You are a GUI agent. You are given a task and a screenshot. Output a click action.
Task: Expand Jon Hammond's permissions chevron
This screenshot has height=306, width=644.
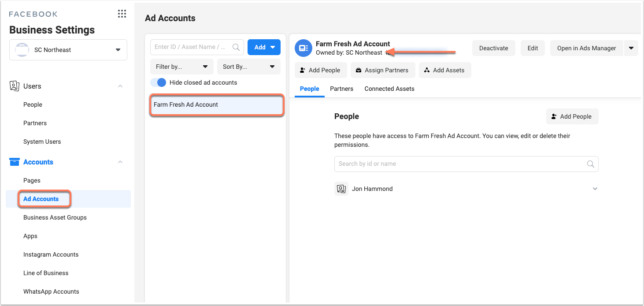595,189
